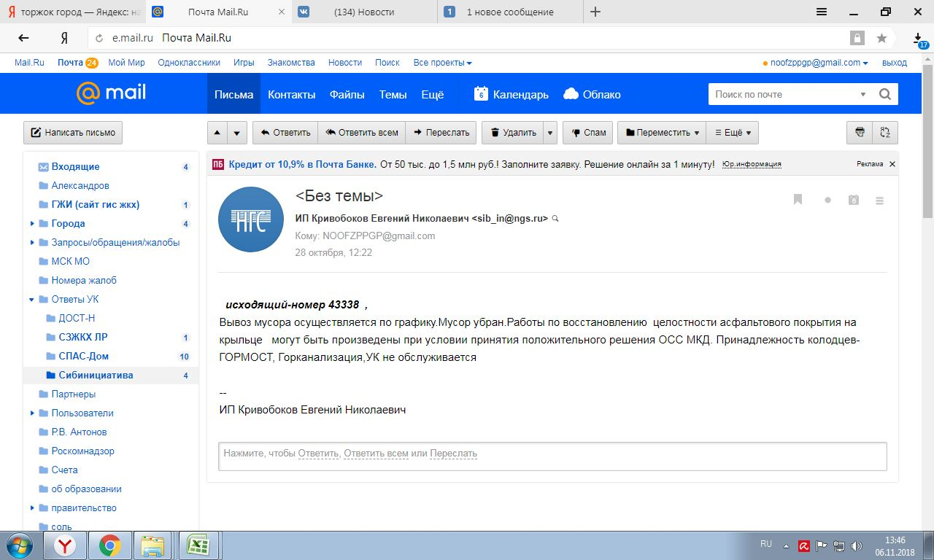This screenshot has height=560, width=934.
Task: Click the Yandex Я button in address bar
Action: point(64,38)
